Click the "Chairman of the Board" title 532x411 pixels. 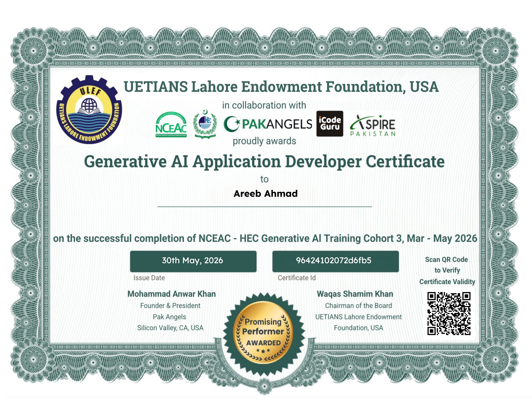click(359, 305)
